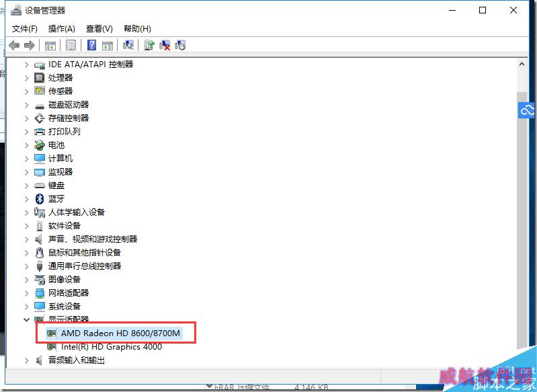Click the 图像设备 camera icon
The image size is (537, 392).
click(40, 280)
